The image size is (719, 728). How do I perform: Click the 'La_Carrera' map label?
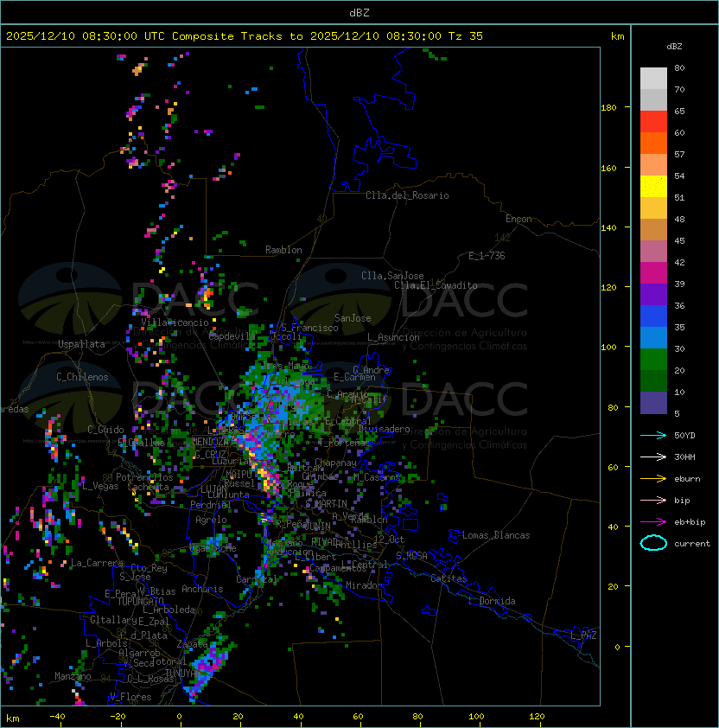click(x=97, y=563)
